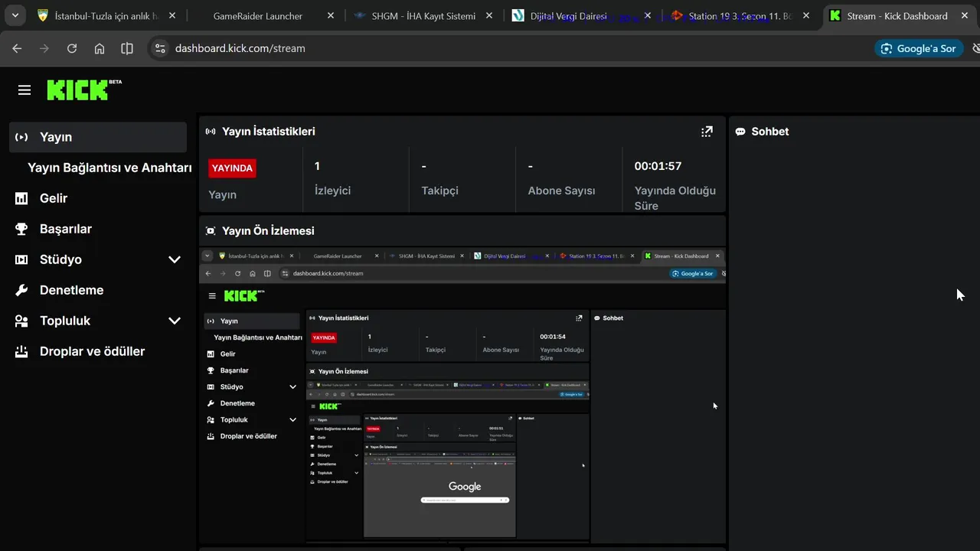The image size is (980, 551).
Task: Close the Station 19 tab
Action: [806, 15]
